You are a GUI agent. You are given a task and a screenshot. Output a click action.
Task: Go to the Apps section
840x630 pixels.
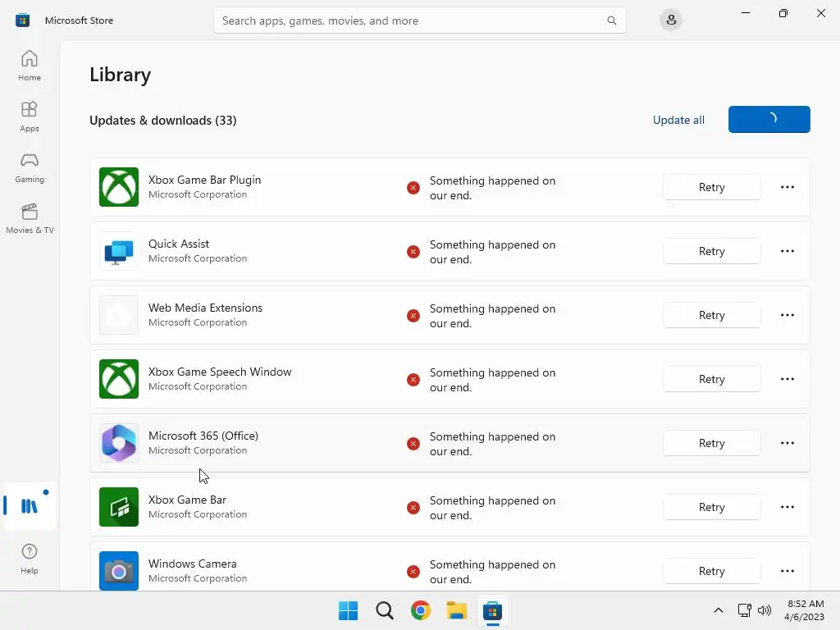[30, 116]
